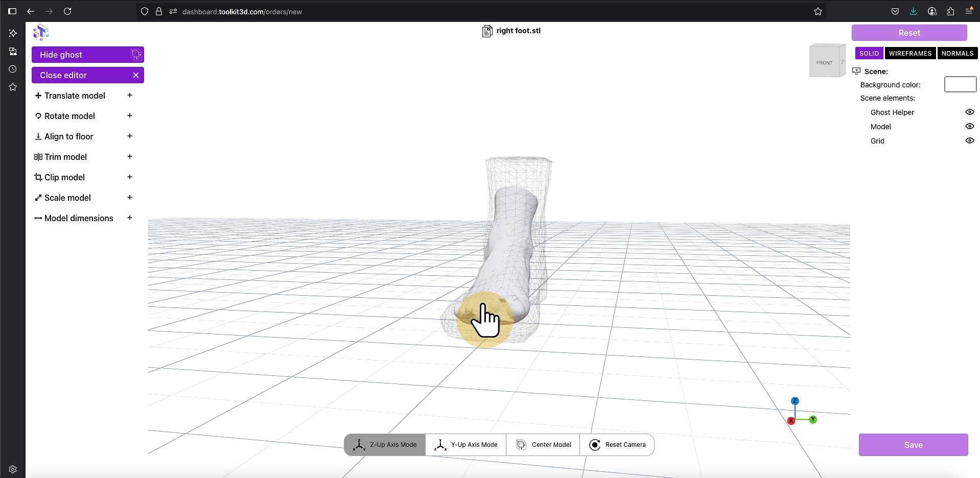Click the FRONT face of view cube
This screenshot has width=980, height=478.
(824, 62)
